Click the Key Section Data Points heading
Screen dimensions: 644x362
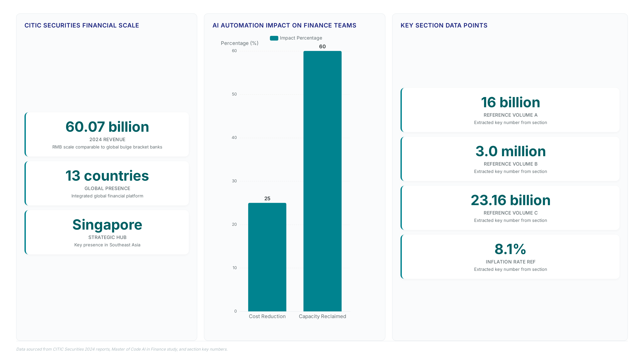pos(444,25)
